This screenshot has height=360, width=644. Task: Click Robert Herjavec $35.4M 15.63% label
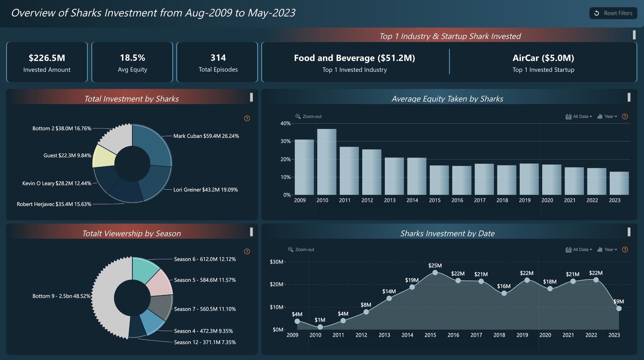(x=54, y=204)
